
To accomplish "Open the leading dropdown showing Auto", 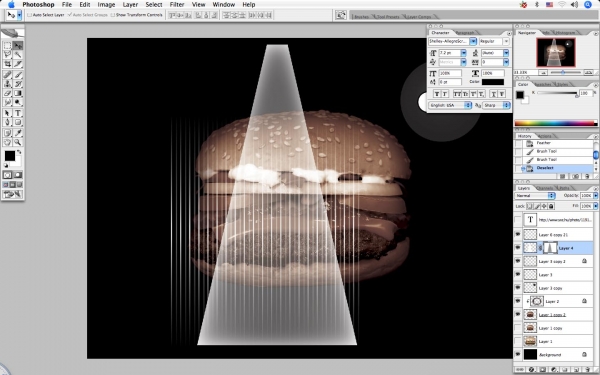I will pyautogui.click(x=506, y=53).
